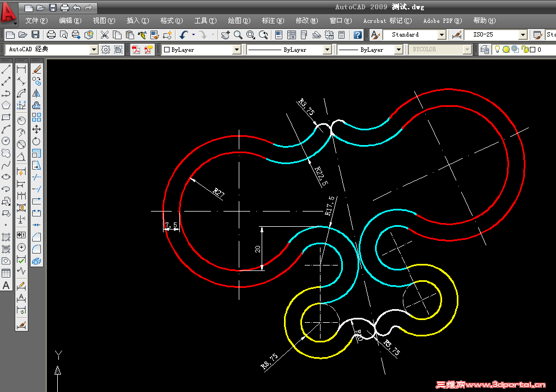Viewport: 556px width, 392px height.
Task: Open the 标注(N) menu
Action: [x=273, y=21]
